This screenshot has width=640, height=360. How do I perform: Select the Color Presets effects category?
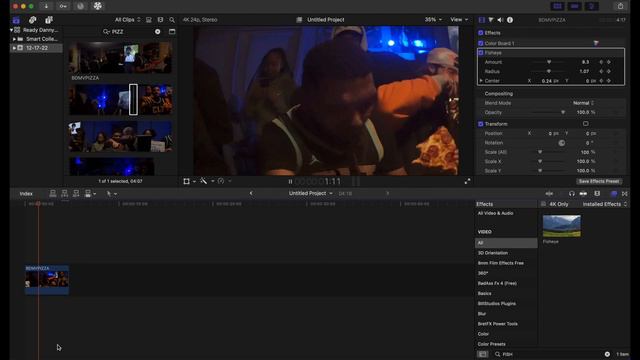tap(491, 344)
